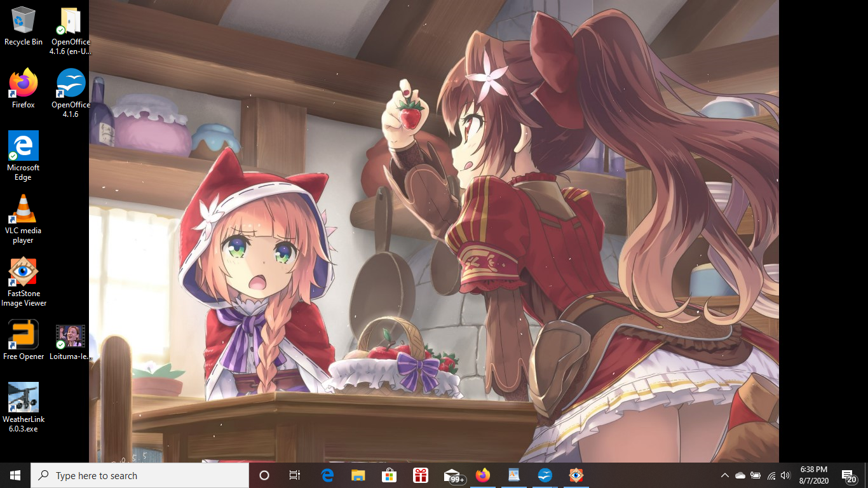Open the Wi-Fi network tray icon
The height and width of the screenshot is (488, 868).
771,475
